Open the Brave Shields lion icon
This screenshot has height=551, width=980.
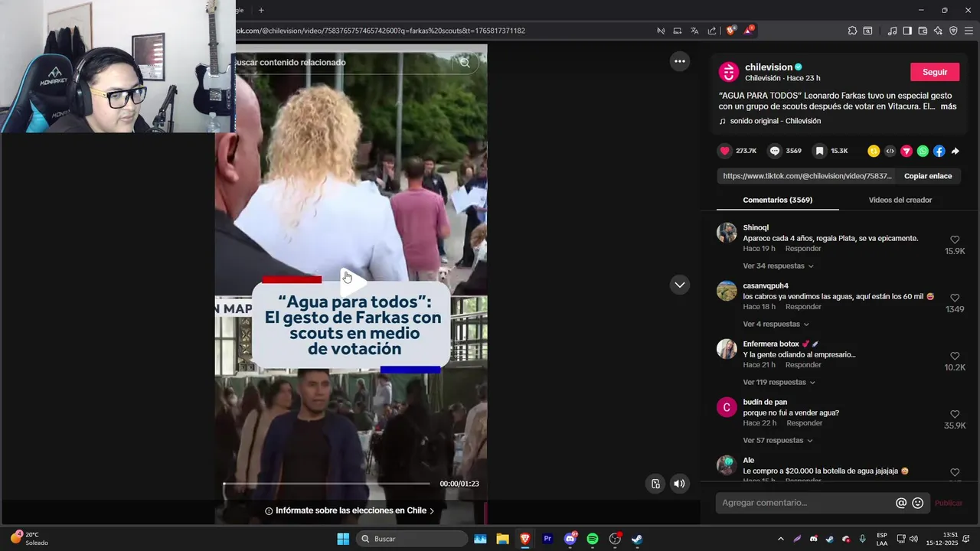pos(731,31)
